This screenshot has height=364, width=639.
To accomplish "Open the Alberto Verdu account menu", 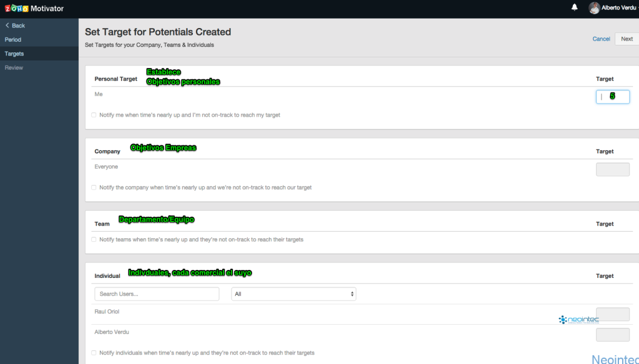I will [x=618, y=7].
